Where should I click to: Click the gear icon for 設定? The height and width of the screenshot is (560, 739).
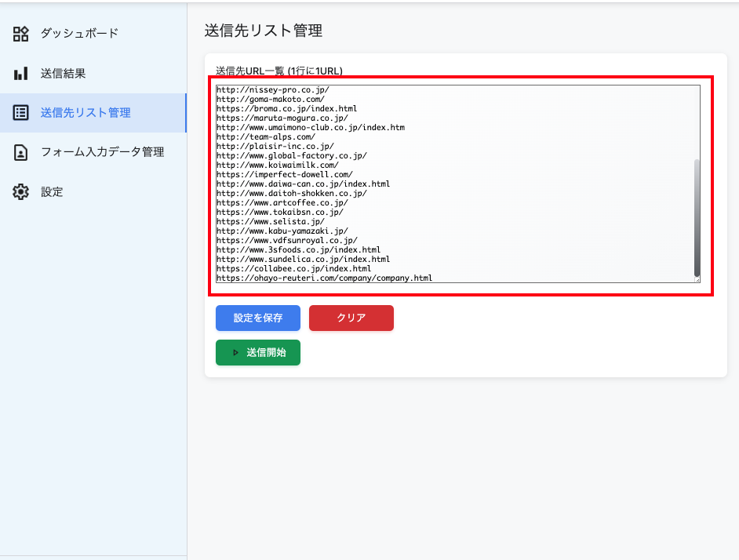click(21, 192)
